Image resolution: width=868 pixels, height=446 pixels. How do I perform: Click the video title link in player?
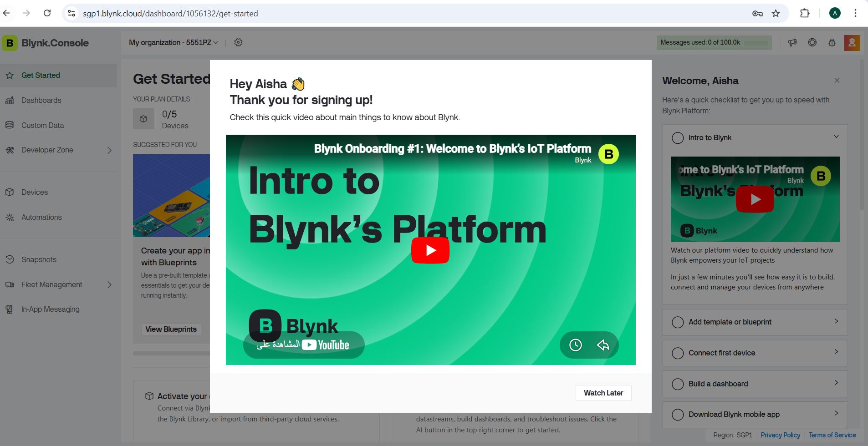pos(452,149)
